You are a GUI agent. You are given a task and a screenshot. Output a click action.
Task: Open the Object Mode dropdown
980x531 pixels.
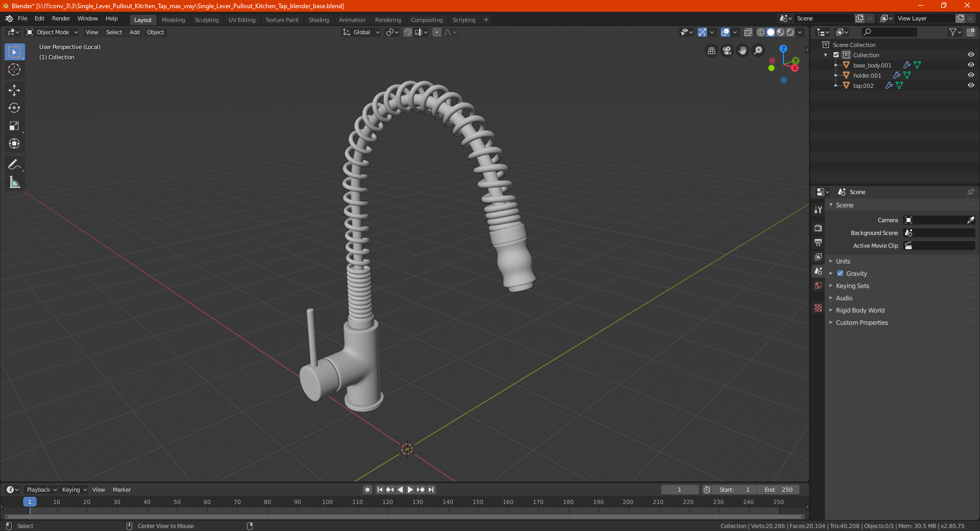(x=52, y=32)
